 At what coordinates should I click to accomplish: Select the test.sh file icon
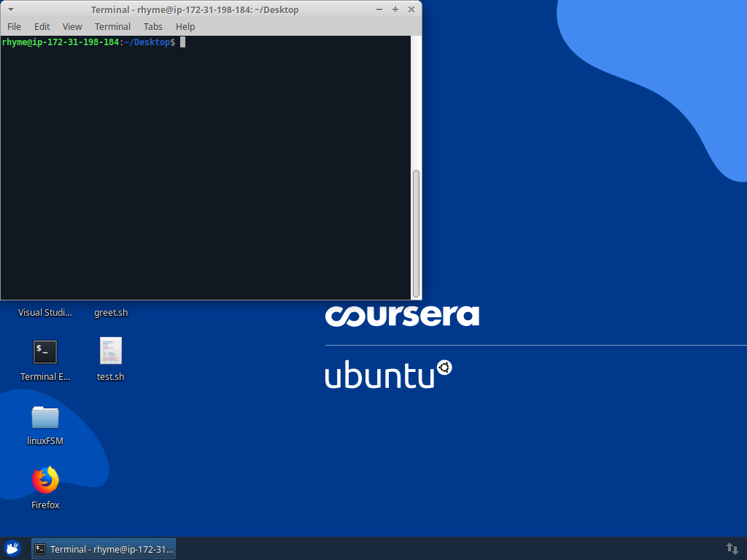coord(111,351)
